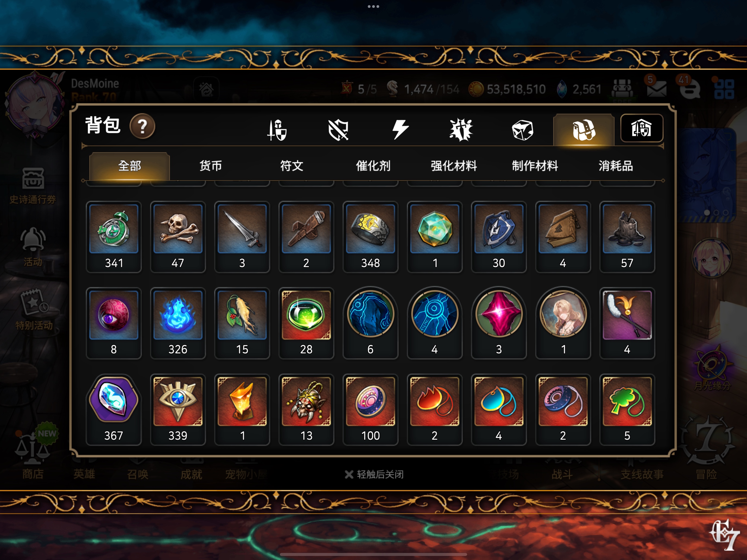Show the 消耗品 tab
The image size is (747, 560).
[616, 166]
